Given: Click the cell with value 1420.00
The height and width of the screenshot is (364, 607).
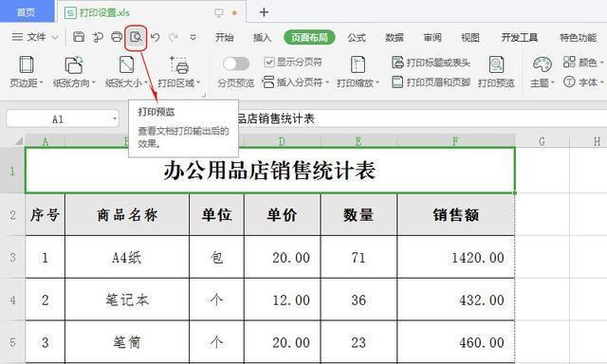Looking at the screenshot, I should (x=456, y=257).
